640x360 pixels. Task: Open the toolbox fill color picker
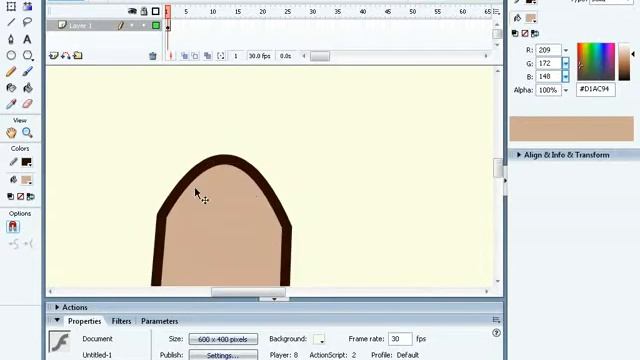point(27,180)
